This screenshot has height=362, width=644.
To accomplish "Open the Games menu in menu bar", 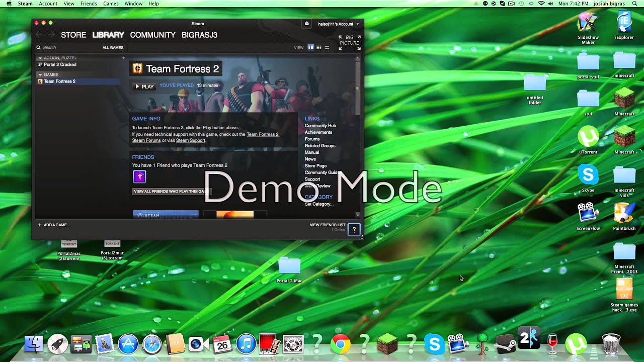I will point(111,4).
